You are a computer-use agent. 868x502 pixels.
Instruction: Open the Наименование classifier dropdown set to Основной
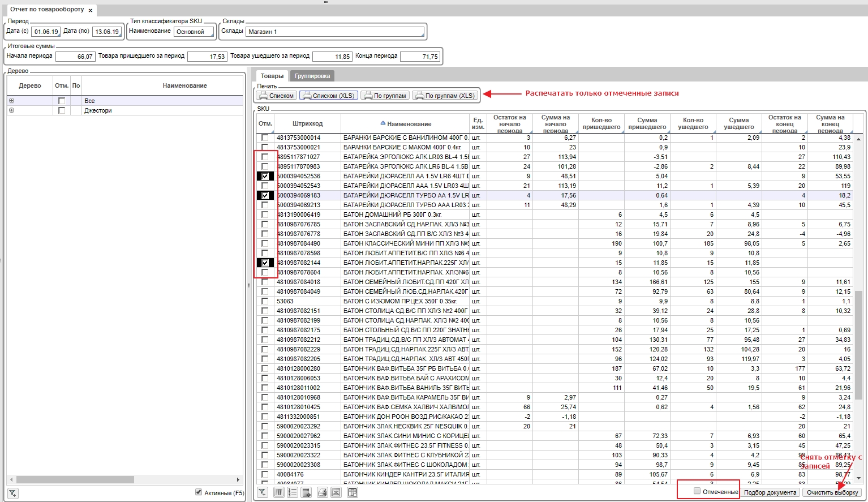point(194,32)
